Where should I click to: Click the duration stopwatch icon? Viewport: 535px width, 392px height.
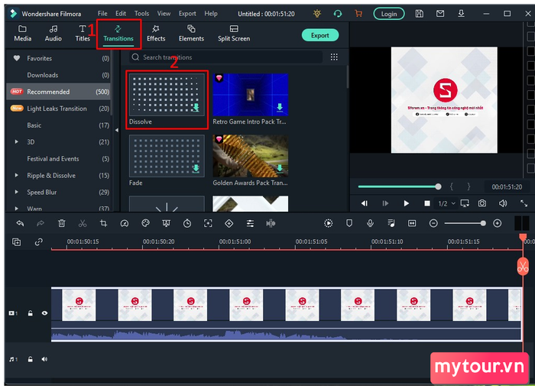187,223
